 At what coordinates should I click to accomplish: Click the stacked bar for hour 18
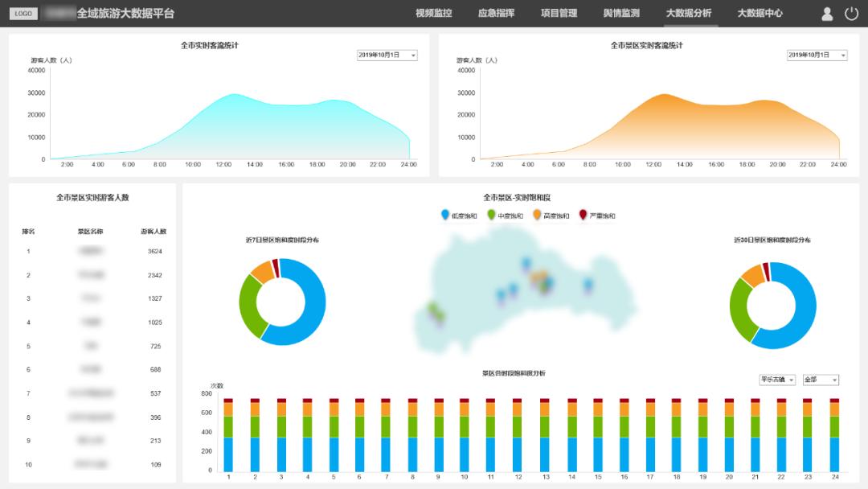(677, 435)
